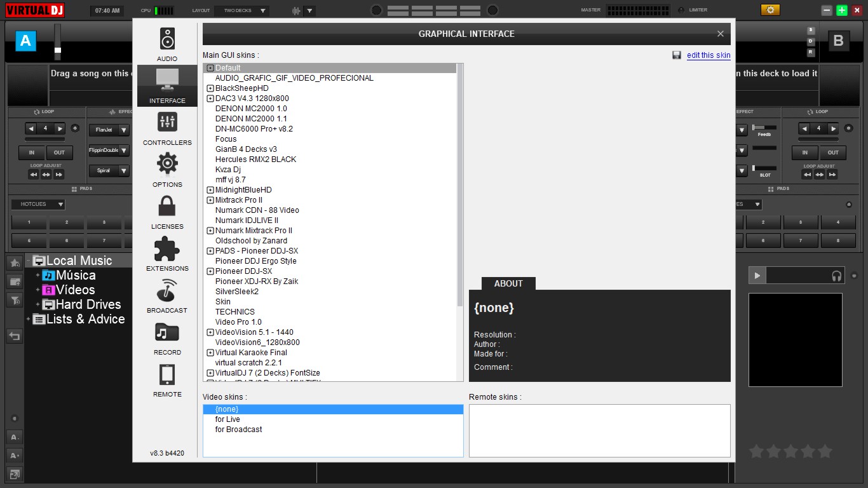
Task: Click the orange settings gear at top
Action: (770, 10)
